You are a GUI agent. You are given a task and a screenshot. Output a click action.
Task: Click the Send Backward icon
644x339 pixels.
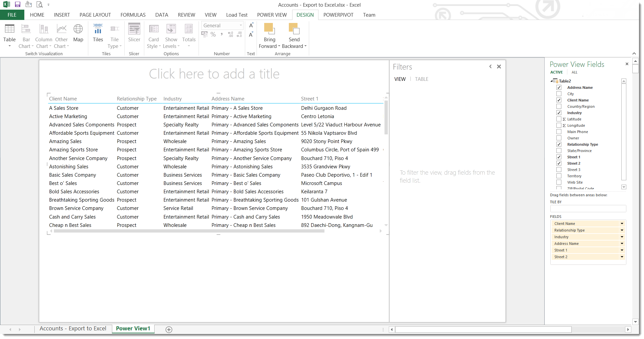[x=294, y=30]
